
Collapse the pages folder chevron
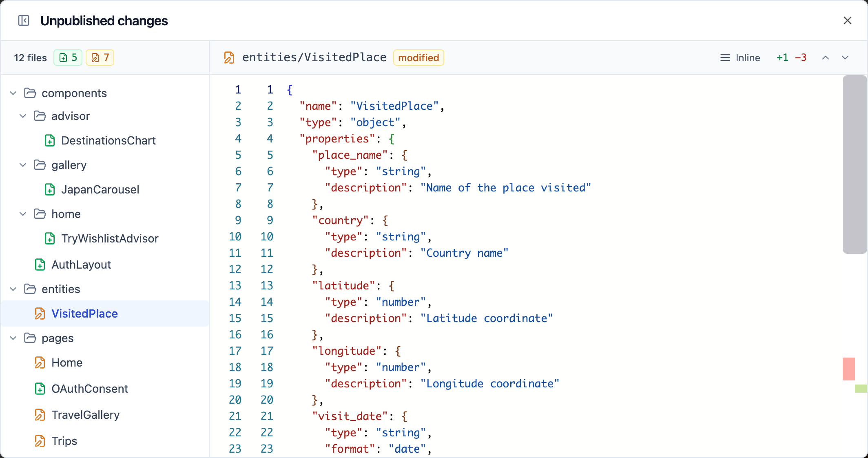13,338
